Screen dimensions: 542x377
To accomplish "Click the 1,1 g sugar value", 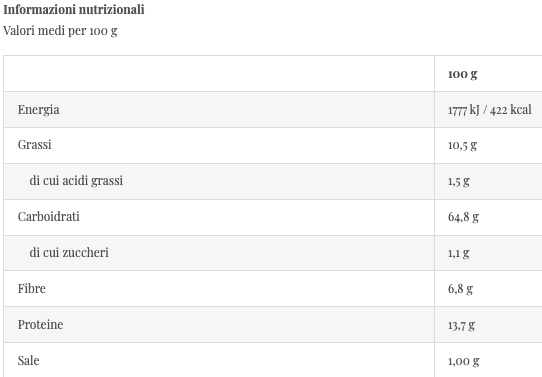I will pyautogui.click(x=459, y=253).
